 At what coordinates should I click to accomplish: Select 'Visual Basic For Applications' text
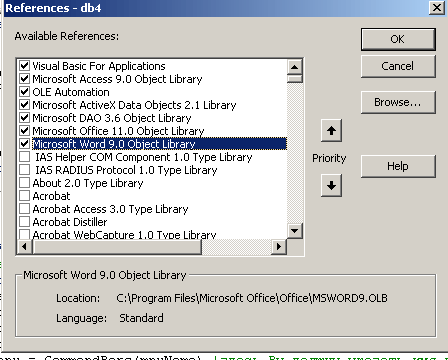click(x=99, y=66)
